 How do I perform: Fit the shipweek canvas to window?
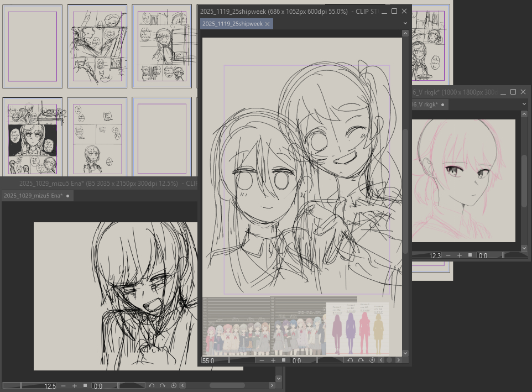click(284, 360)
